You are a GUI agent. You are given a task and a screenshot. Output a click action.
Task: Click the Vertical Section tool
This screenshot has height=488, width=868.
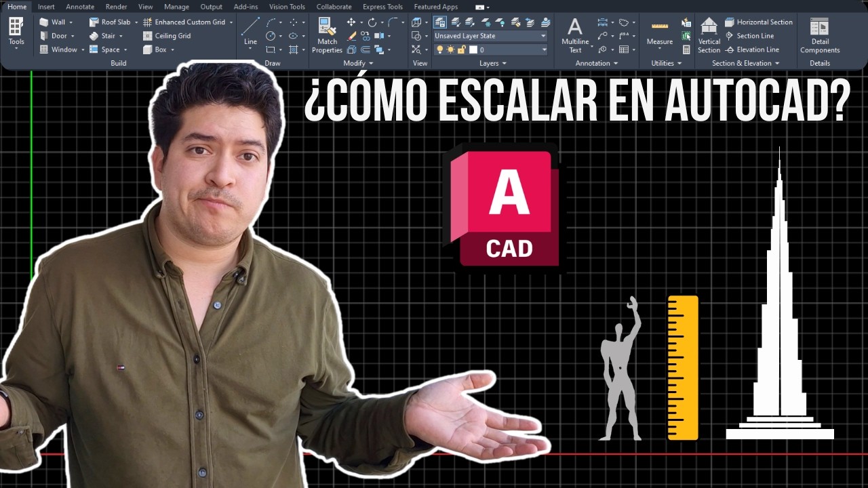709,35
